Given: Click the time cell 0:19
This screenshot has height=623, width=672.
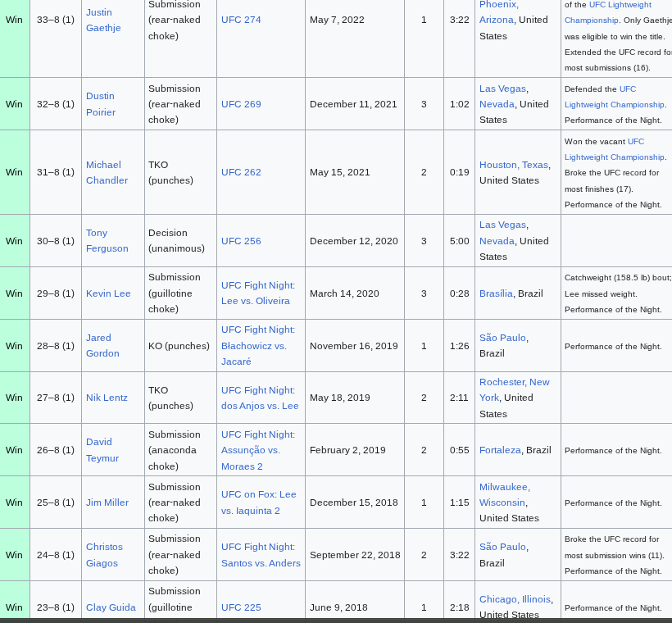Looking at the screenshot, I should pos(460,172).
